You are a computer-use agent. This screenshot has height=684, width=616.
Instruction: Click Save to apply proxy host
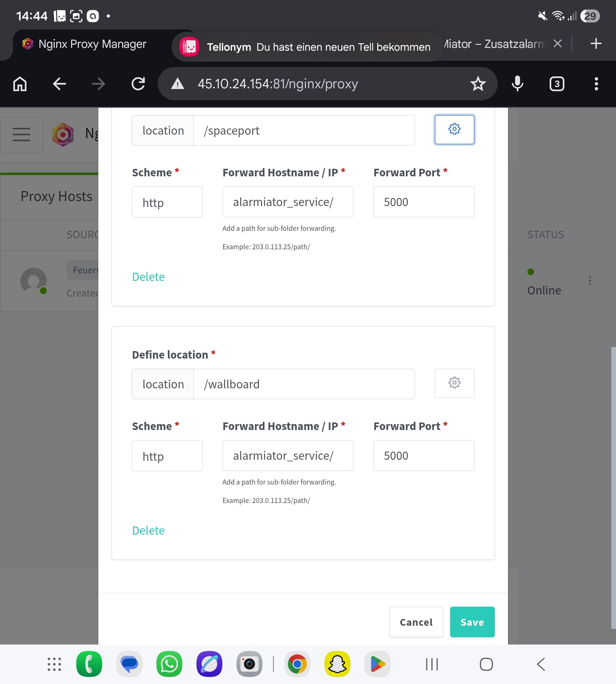[472, 622]
